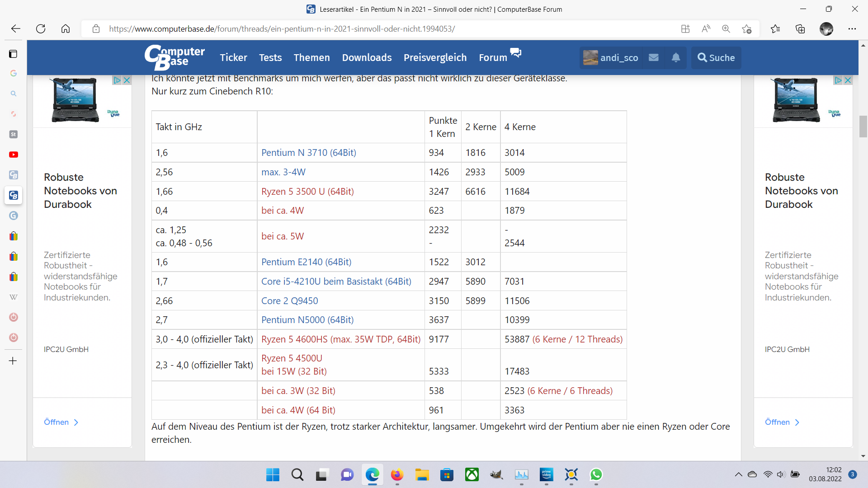Click the scrollbar down arrow
Image resolution: width=868 pixels, height=488 pixels.
[863, 456]
